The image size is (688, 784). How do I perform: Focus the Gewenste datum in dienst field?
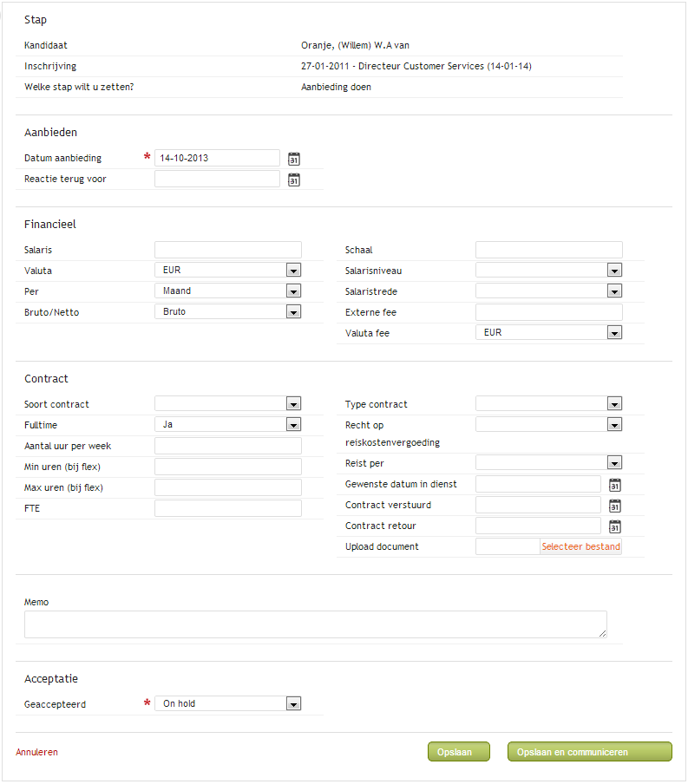539,484
